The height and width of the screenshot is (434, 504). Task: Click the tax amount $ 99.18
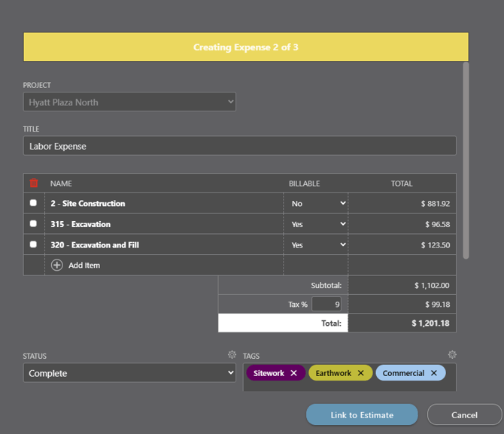tap(438, 304)
